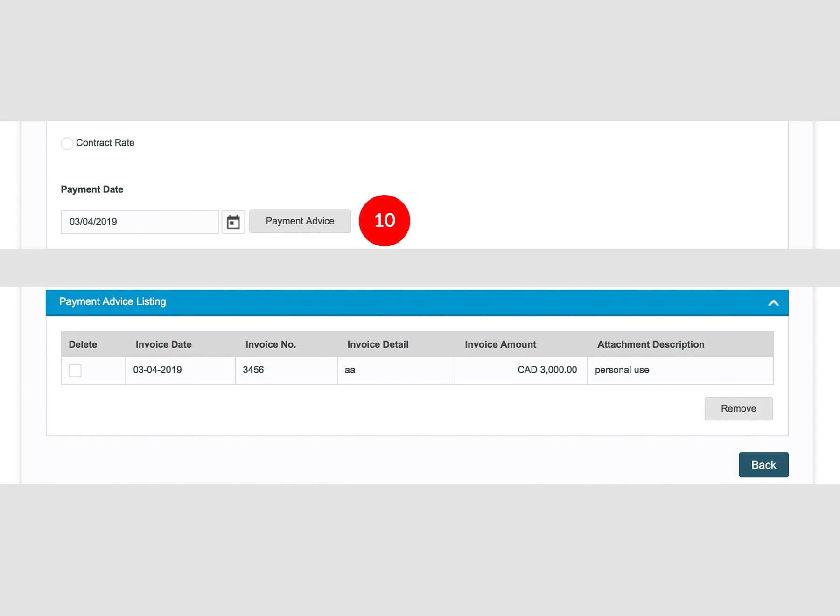Tick the Delete checkbox for invoice 3456
Screen dimensions: 840x616
(75, 371)
